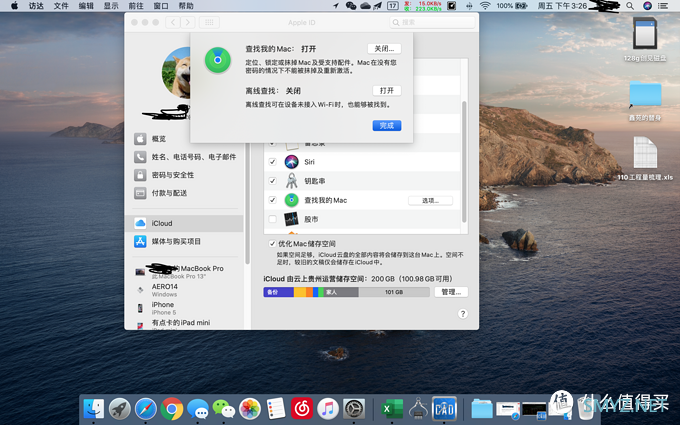Click the Siri icon in the app list
This screenshot has height=425, width=680.
click(x=291, y=162)
